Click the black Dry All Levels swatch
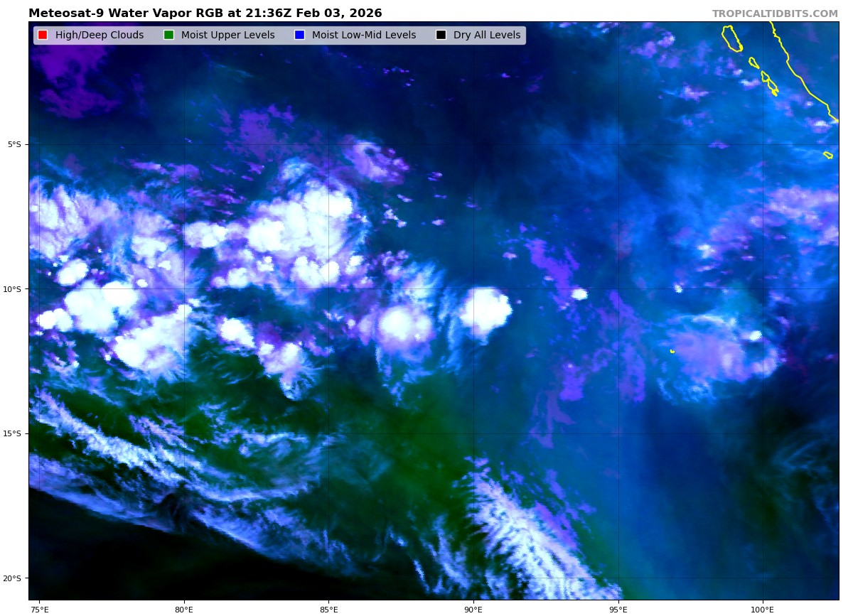Screen dimensions: 853x616 point(441,36)
